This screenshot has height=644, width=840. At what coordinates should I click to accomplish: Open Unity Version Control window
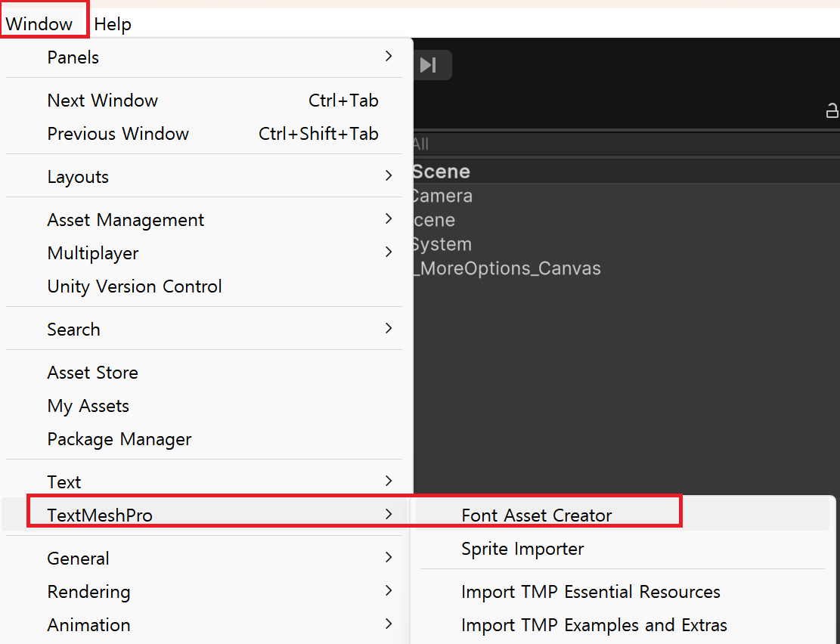click(x=204, y=286)
